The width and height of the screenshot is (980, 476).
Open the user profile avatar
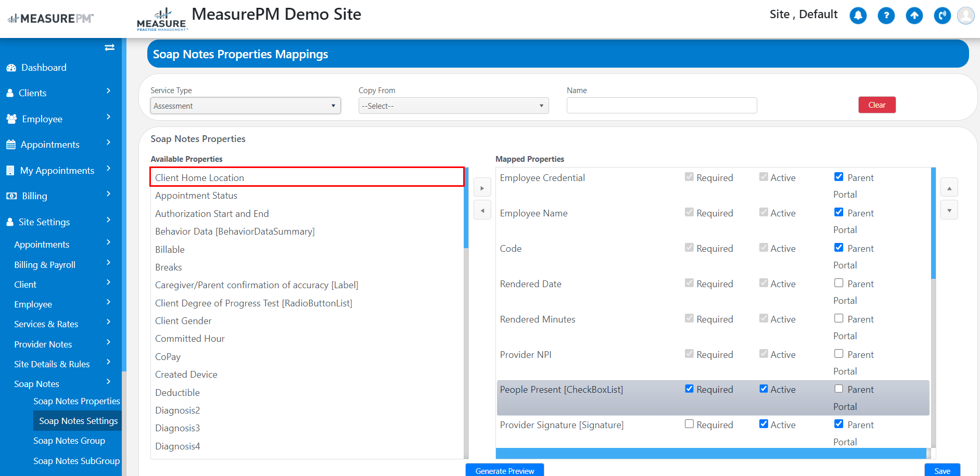(x=966, y=16)
